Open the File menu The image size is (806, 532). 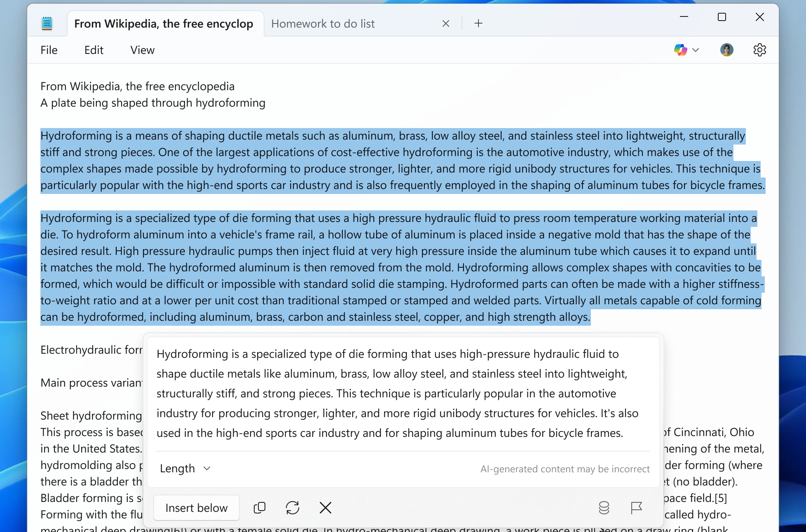(49, 50)
